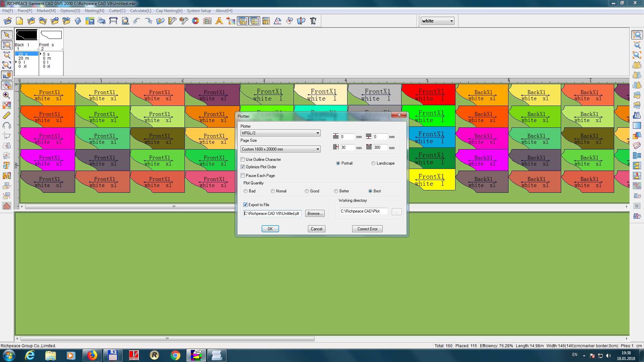This screenshot has height=362, width=644.
Task: Click the orange 'M' icon in left toolbar
Action: point(7,176)
